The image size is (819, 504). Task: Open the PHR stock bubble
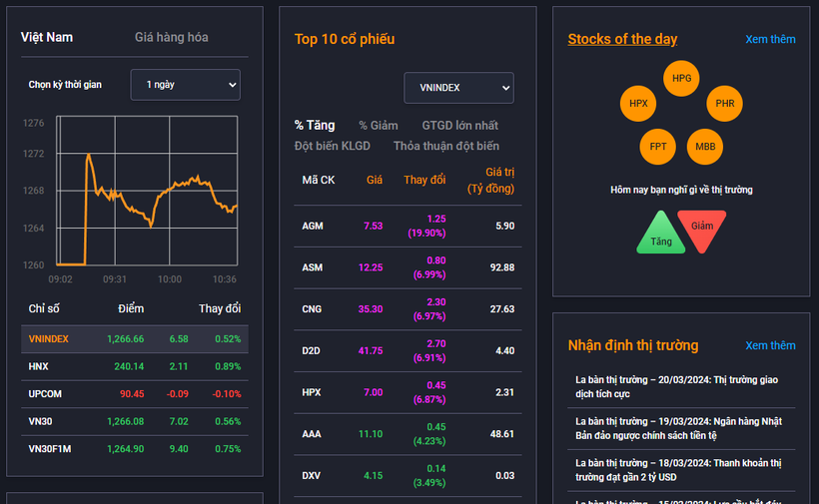pos(724,103)
